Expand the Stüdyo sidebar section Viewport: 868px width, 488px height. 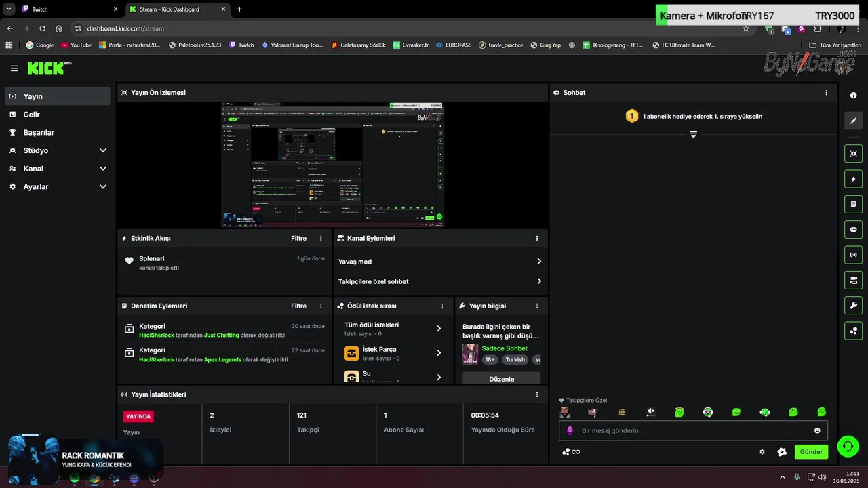pyautogui.click(x=103, y=150)
